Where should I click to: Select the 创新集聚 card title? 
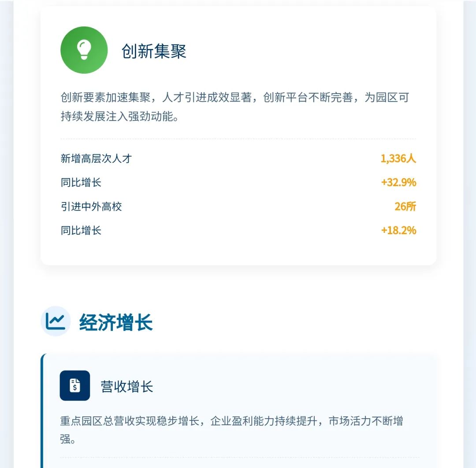tap(154, 51)
